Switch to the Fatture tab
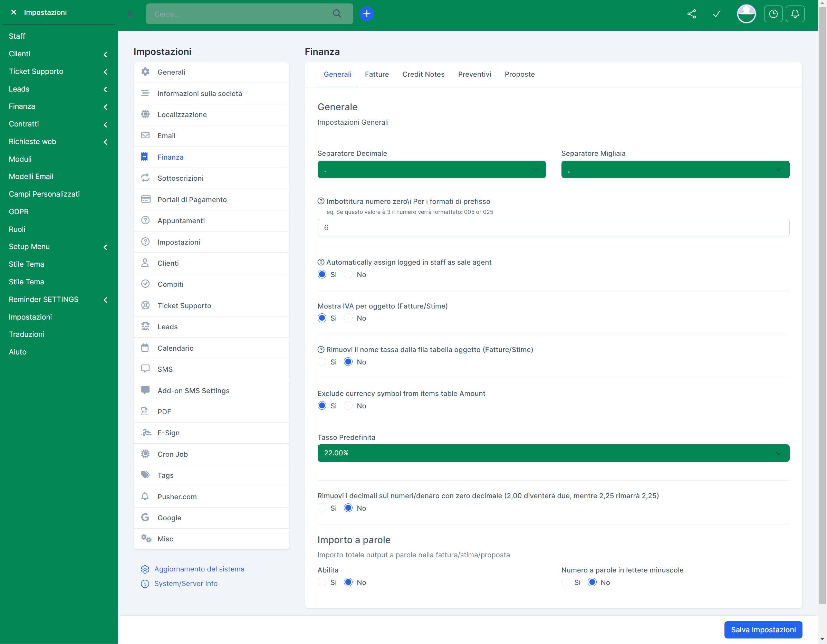The height and width of the screenshot is (644, 827). (376, 74)
